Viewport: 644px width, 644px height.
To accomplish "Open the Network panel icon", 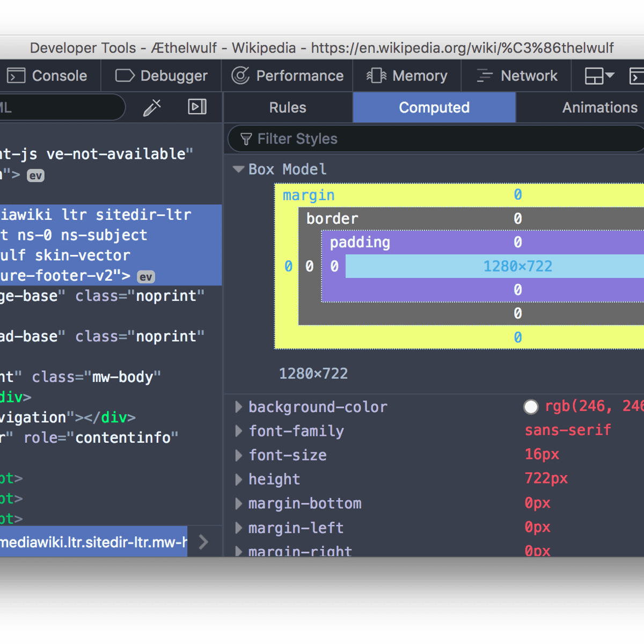I will pyautogui.click(x=485, y=76).
